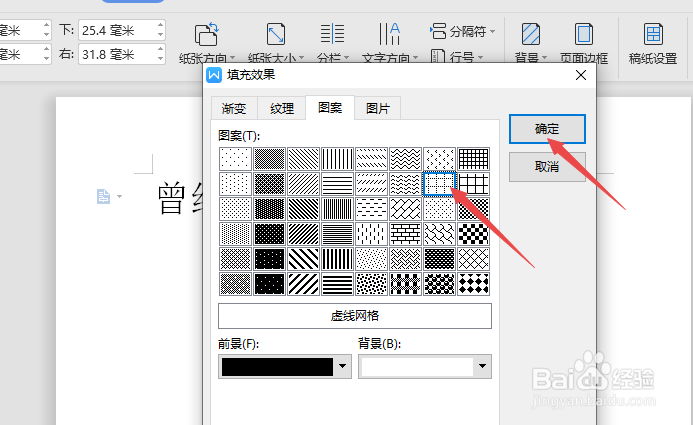Click the highlighted dotted grid pattern
693x425 pixels.
coord(439,184)
